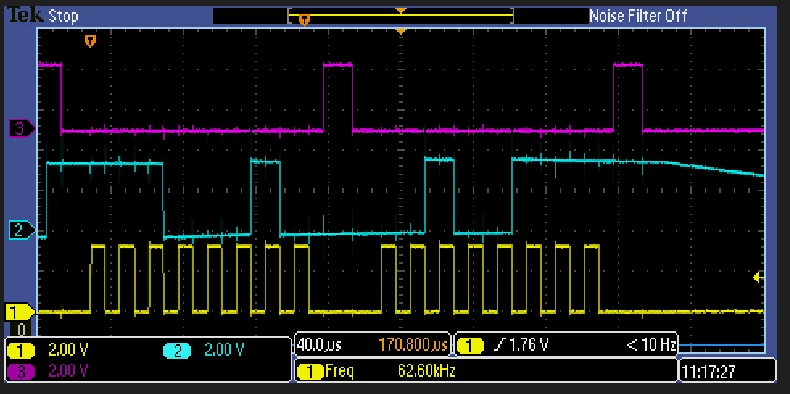
Task: Click the channel 3 magenta badge in the scale readout
Action: pyautogui.click(x=20, y=372)
